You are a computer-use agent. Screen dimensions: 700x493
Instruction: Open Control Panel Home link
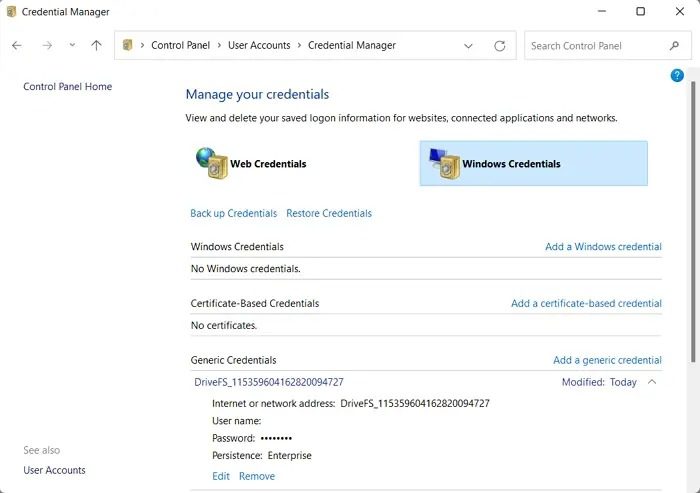[x=67, y=87]
